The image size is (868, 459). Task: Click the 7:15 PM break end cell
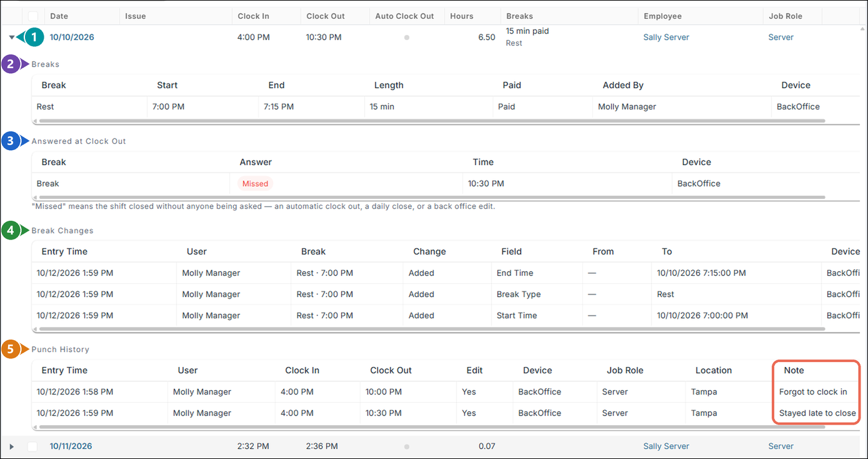tap(279, 107)
